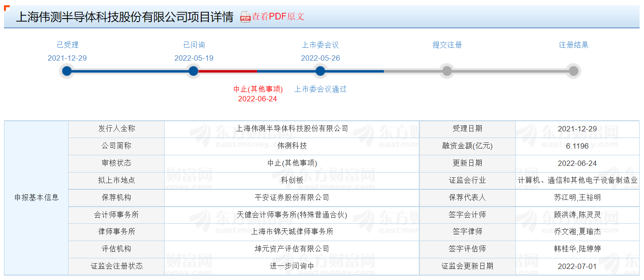Click the 乔文湘,夏瑜杰 cell

point(577,232)
